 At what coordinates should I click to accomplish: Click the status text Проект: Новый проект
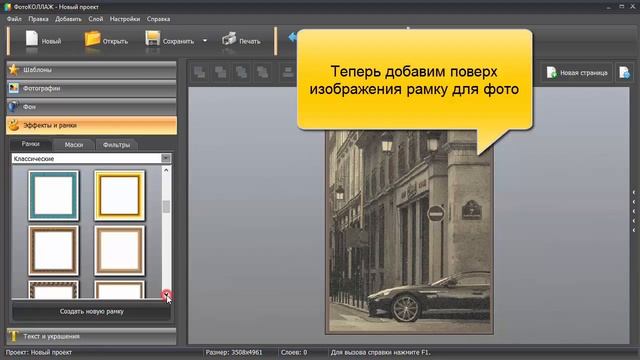click(x=39, y=352)
